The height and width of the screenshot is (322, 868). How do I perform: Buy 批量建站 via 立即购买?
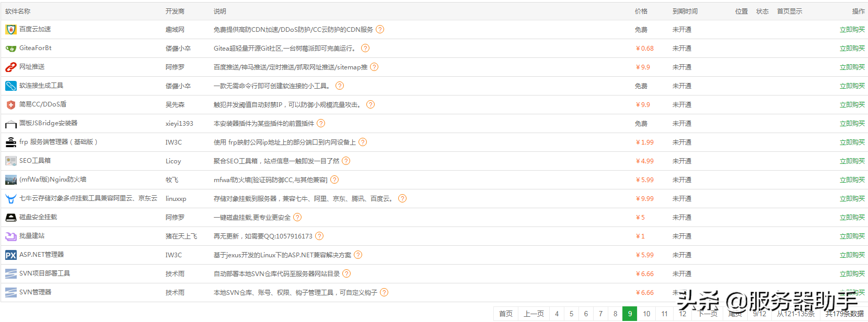pos(852,236)
